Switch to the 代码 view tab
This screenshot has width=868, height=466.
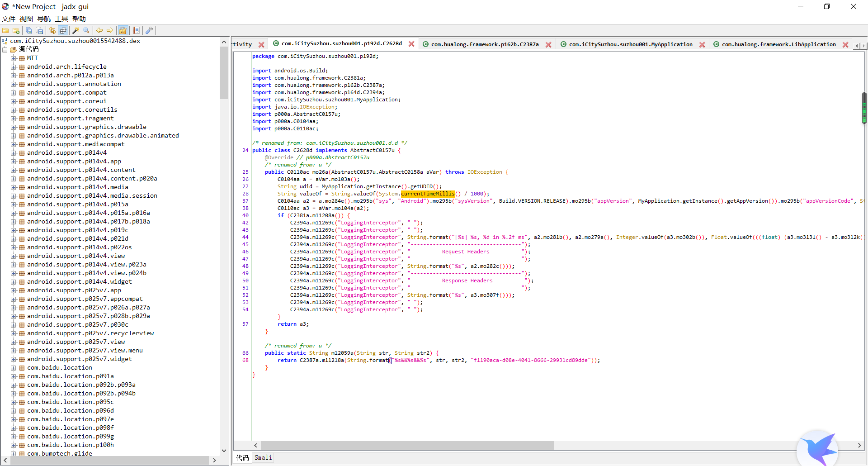click(242, 458)
